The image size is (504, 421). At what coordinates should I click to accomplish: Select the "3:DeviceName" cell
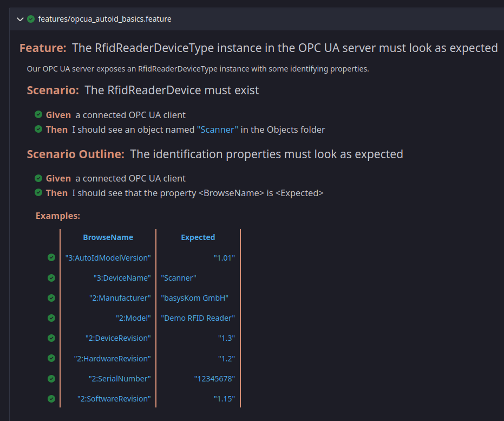coord(122,278)
